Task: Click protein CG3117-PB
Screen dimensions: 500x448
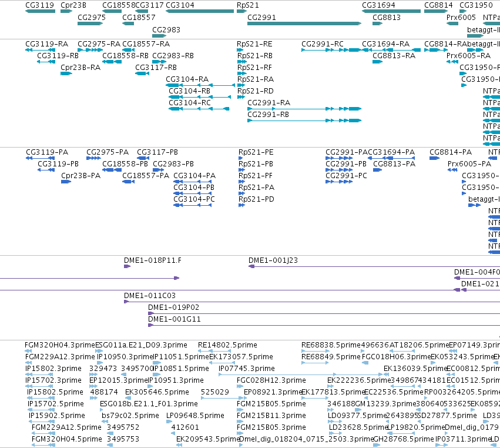Action: (143, 158)
